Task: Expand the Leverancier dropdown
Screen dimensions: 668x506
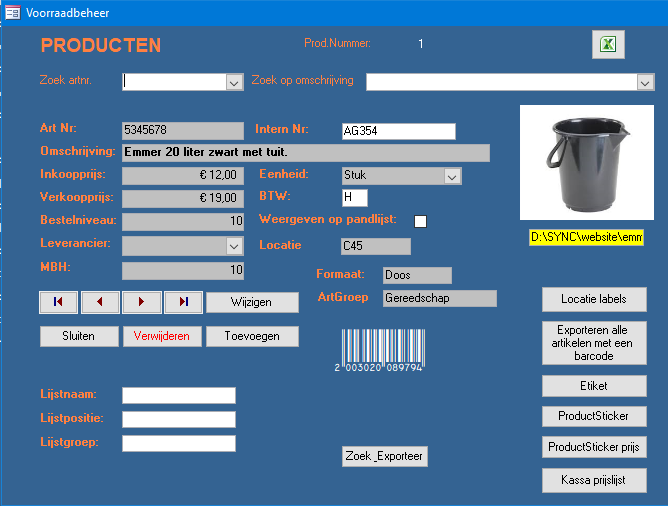Action: click(234, 245)
